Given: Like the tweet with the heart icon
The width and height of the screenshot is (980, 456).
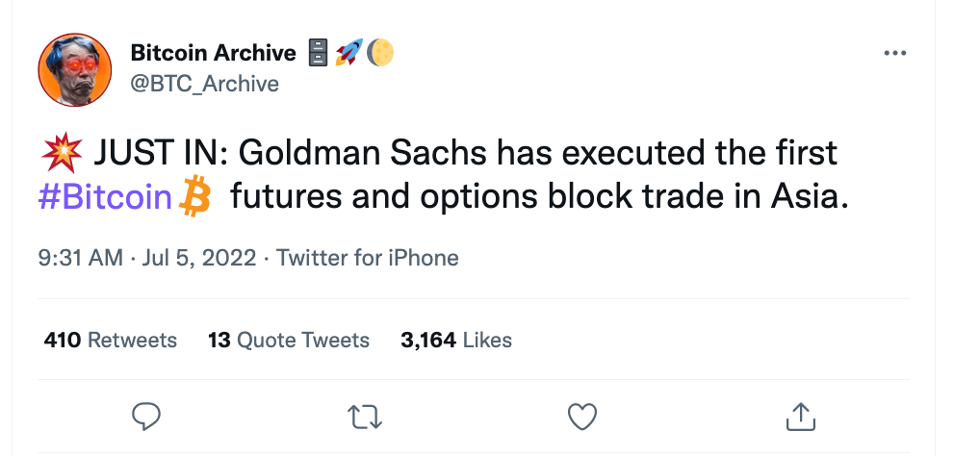Looking at the screenshot, I should tap(580, 416).
